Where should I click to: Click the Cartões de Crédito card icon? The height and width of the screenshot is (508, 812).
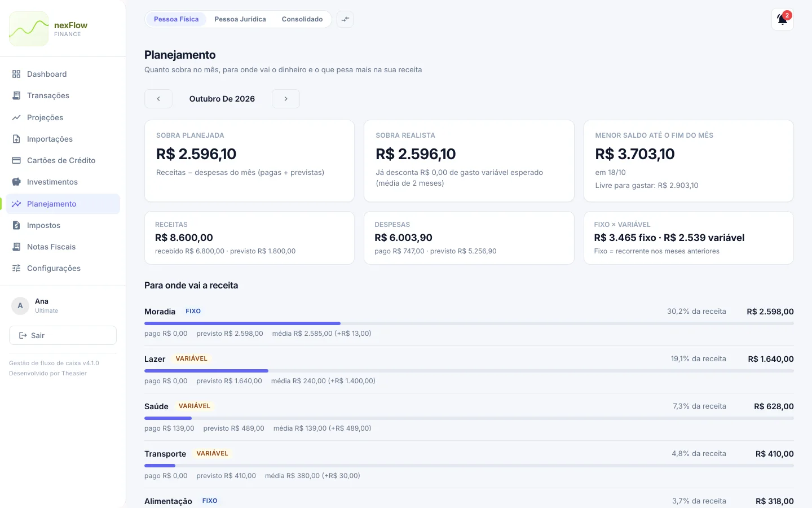point(16,160)
